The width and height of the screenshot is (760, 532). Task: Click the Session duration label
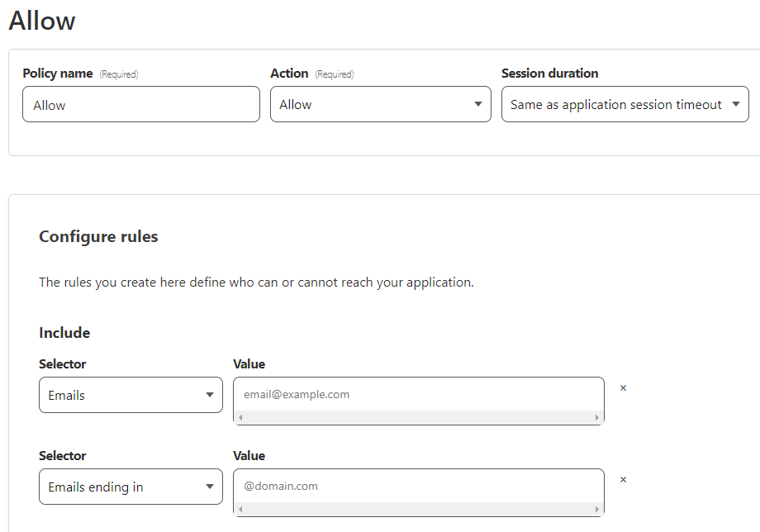(x=549, y=74)
